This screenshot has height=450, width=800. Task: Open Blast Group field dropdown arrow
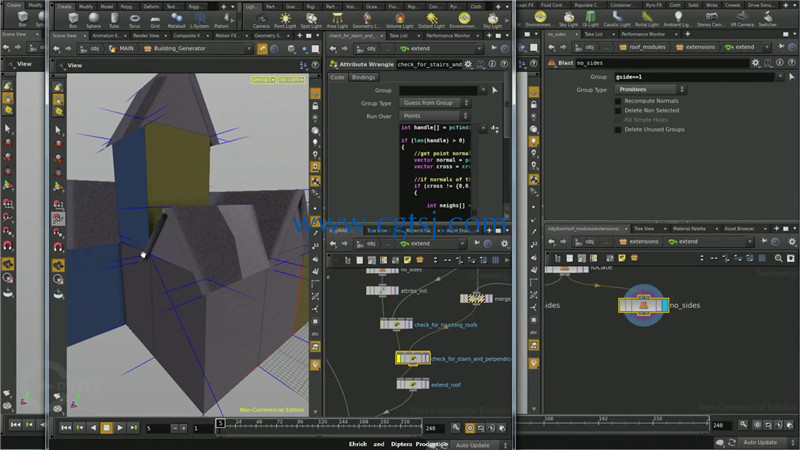pyautogui.click(x=780, y=77)
